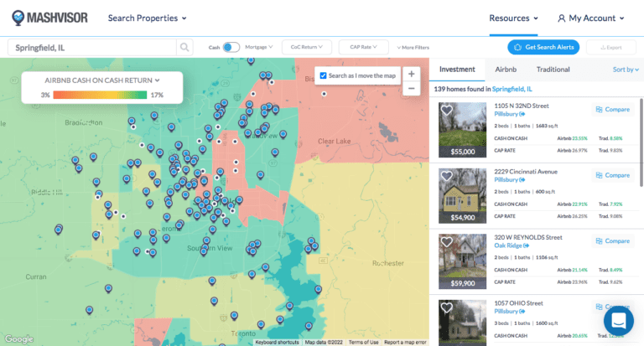Screen dimensions: 644x346
Task: Click the Get Search Alerts button
Action: pyautogui.click(x=543, y=48)
